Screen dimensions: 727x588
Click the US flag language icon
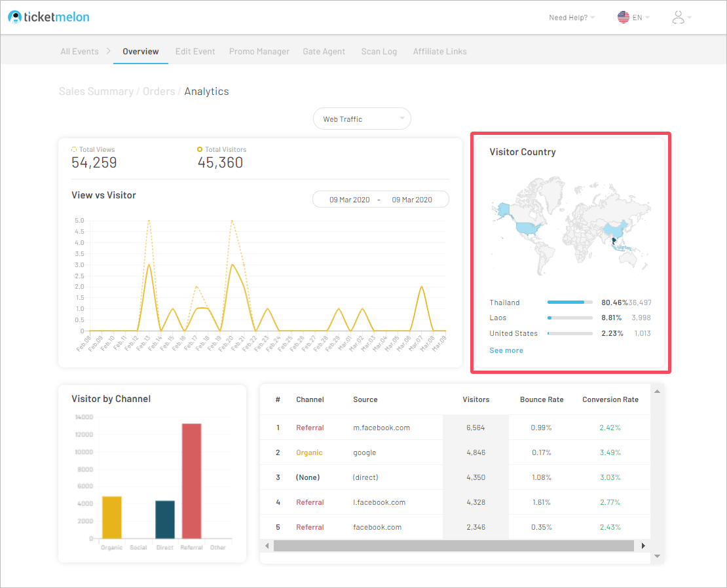[x=623, y=17]
